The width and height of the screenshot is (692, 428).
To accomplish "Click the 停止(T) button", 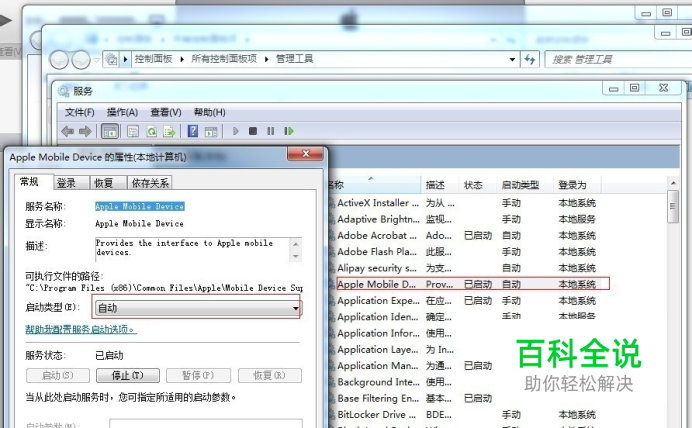I will coord(128,375).
